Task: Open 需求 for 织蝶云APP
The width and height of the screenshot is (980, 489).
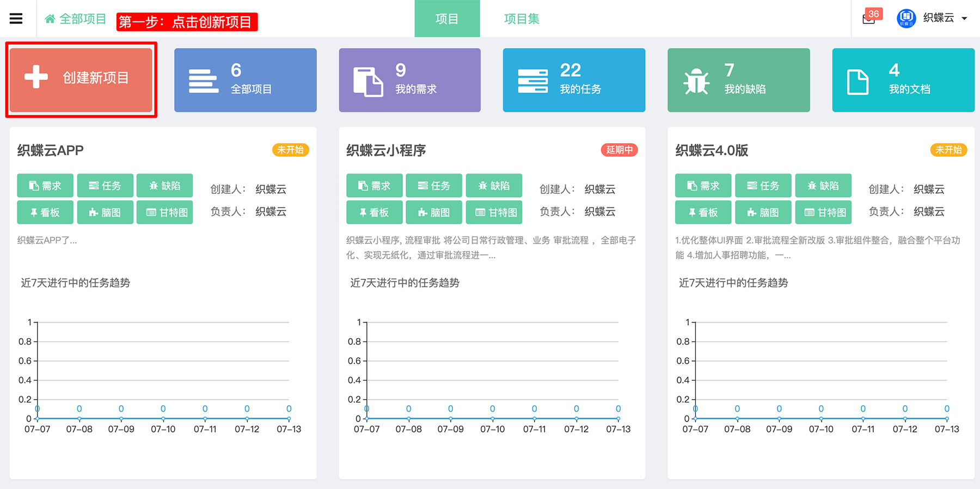Action: (x=45, y=186)
